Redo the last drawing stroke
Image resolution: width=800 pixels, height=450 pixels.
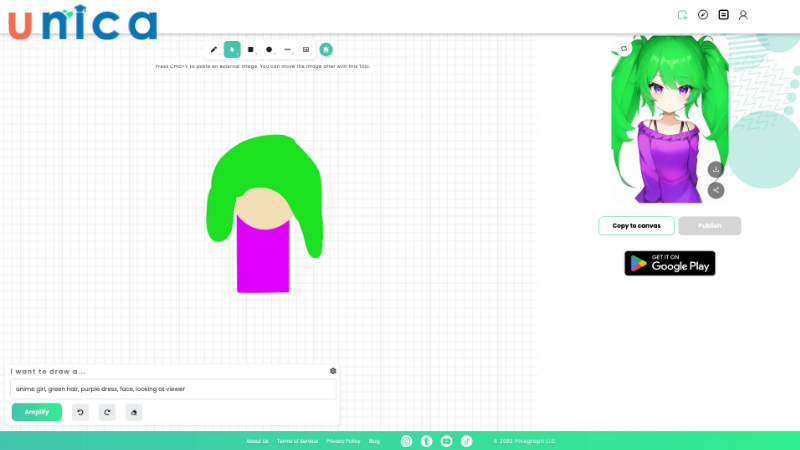click(x=107, y=412)
